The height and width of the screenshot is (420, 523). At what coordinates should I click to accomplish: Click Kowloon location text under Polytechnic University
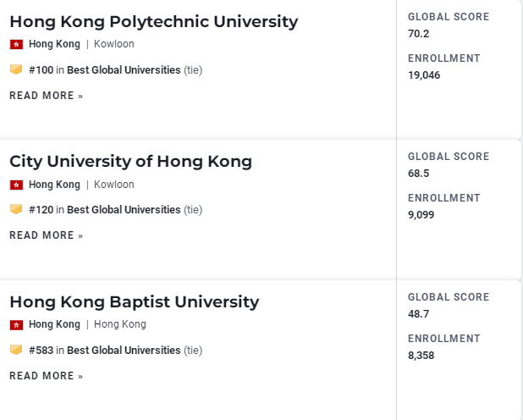click(x=114, y=44)
